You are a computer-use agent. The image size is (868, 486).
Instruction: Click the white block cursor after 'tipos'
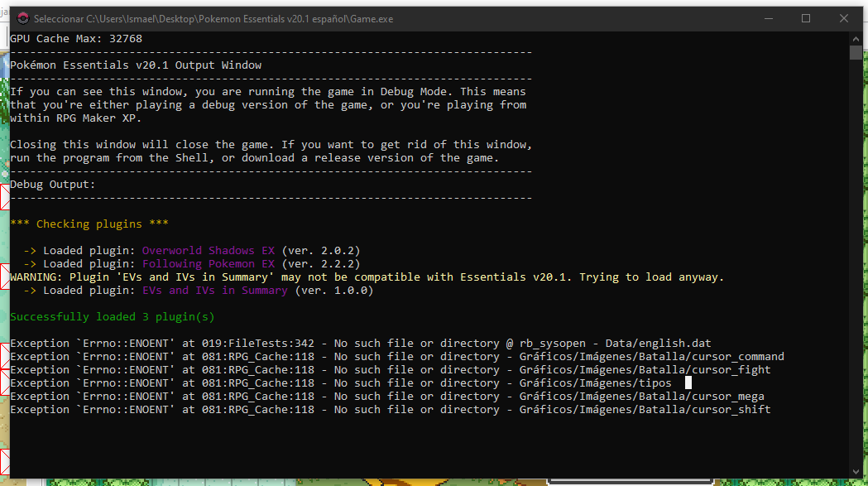click(688, 383)
